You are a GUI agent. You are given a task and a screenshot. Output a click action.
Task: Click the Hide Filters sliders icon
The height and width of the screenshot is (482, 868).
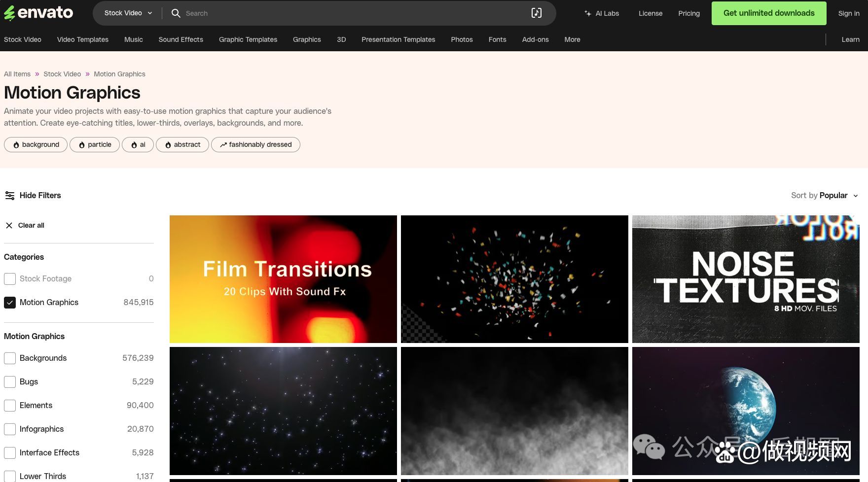coord(9,196)
